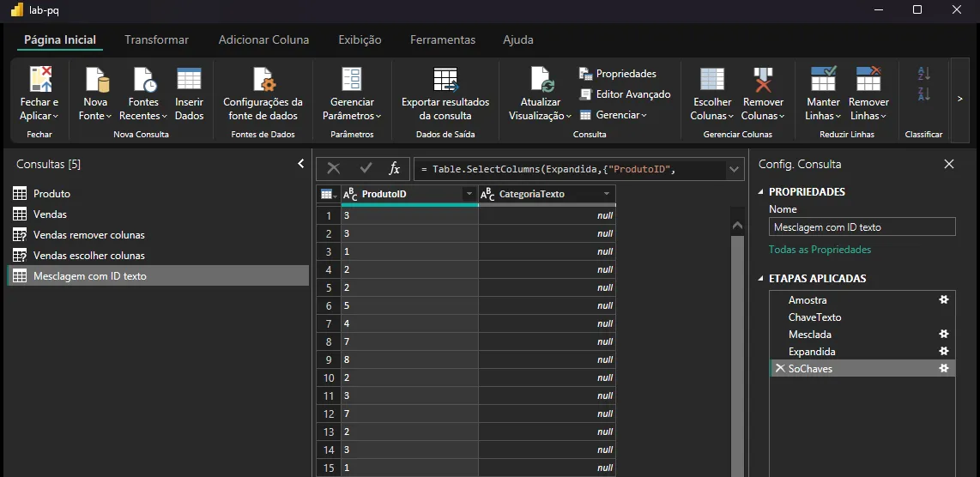Image resolution: width=980 pixels, height=477 pixels.
Task: Click the data grid vertical scrollbar
Action: point(737,356)
